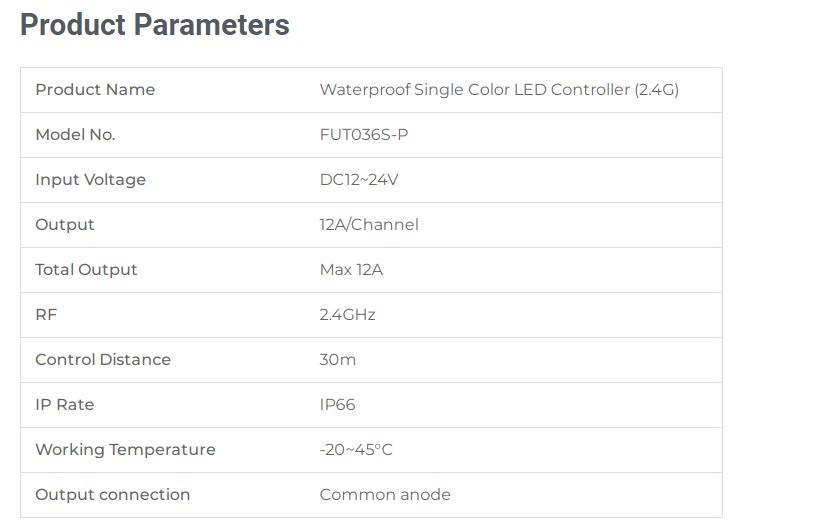The height and width of the screenshot is (530, 825).
Task: Select the RF row label
Action: click(46, 315)
